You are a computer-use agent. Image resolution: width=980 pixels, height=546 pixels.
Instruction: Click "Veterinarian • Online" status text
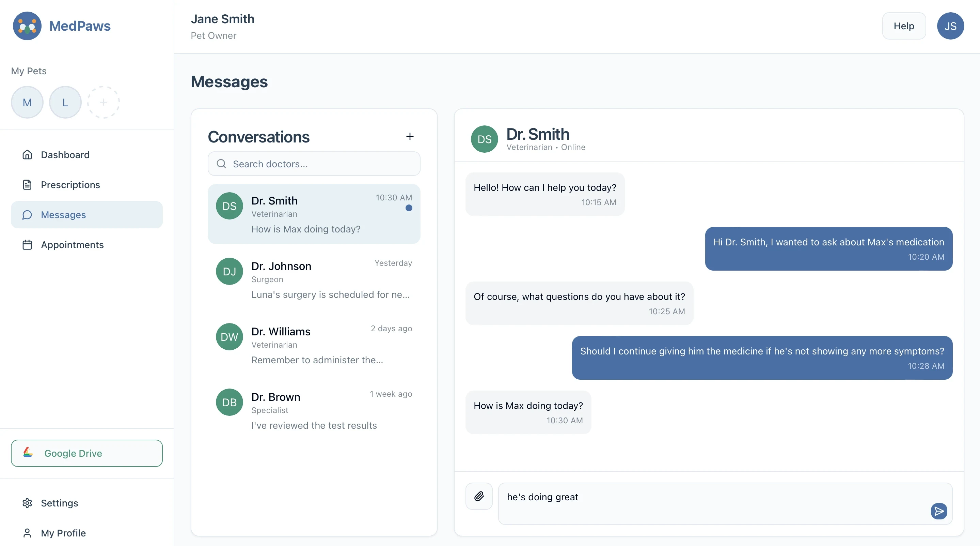pyautogui.click(x=546, y=147)
